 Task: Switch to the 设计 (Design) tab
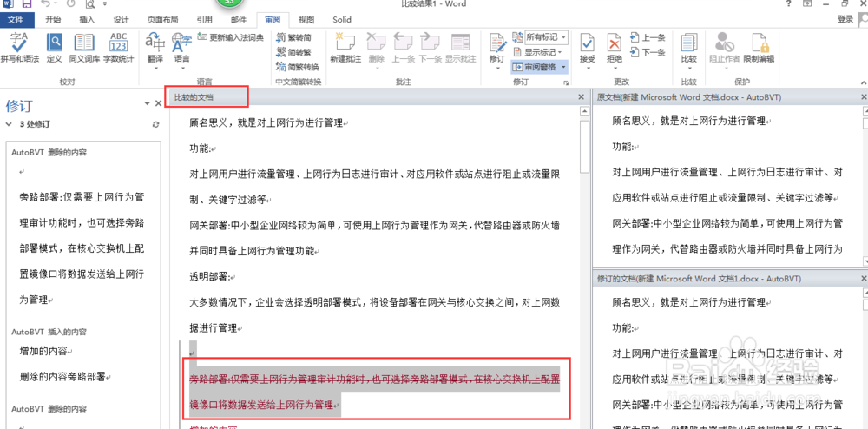(x=122, y=19)
